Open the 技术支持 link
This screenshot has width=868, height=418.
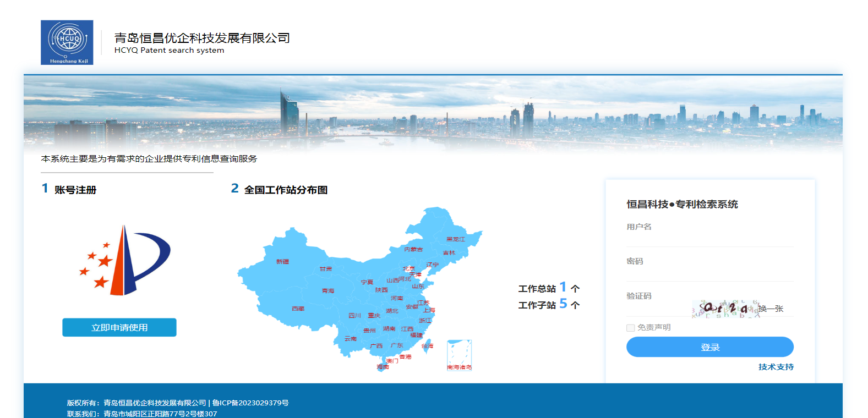tap(776, 367)
